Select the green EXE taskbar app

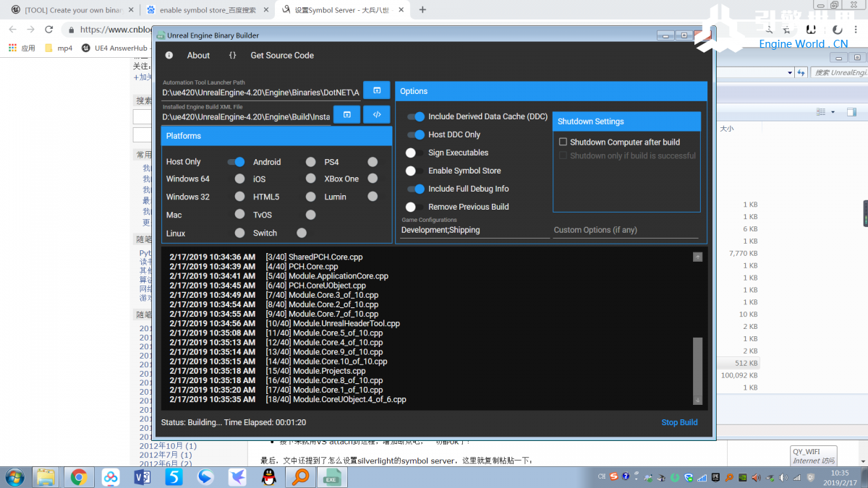click(331, 477)
